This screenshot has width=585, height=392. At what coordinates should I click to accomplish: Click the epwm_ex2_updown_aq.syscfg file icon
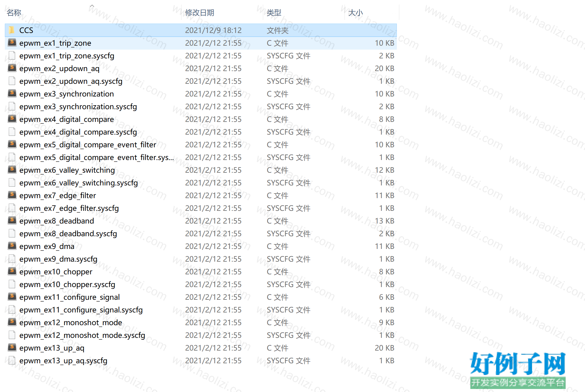tap(12, 81)
